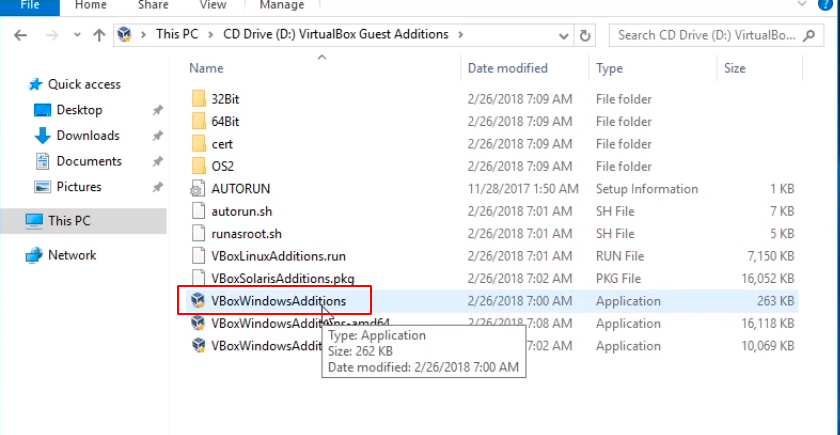Click the Forward navigation arrow
This screenshot has width=840, height=435.
point(52,35)
